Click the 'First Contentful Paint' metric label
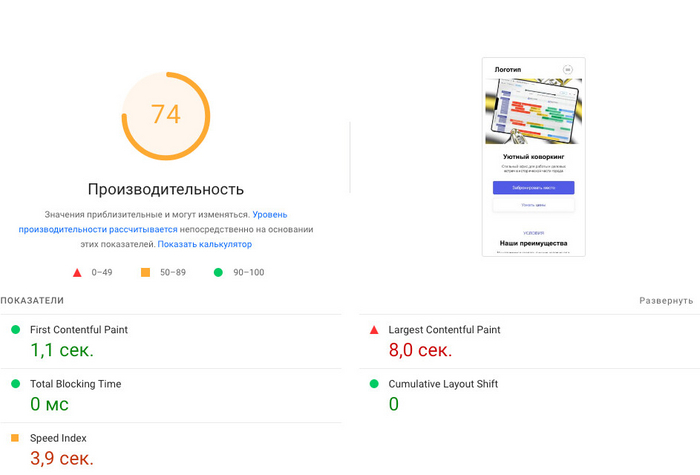The width and height of the screenshot is (700, 475). point(79,330)
